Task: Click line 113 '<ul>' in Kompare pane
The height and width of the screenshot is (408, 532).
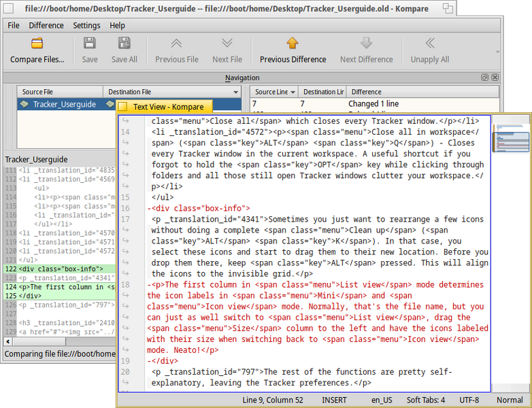Action: [x=41, y=188]
